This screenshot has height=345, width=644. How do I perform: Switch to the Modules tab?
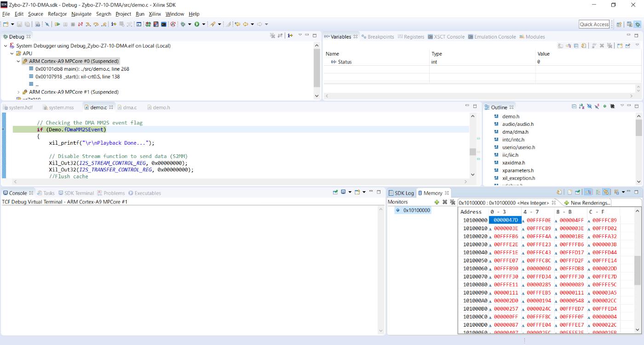pos(532,37)
